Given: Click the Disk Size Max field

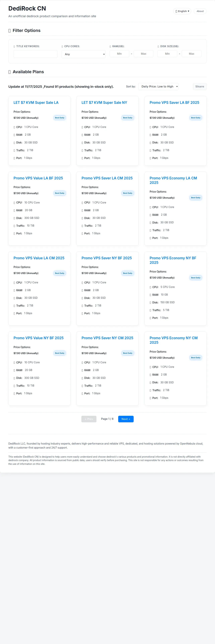Looking at the screenshot, I should coord(191,54).
